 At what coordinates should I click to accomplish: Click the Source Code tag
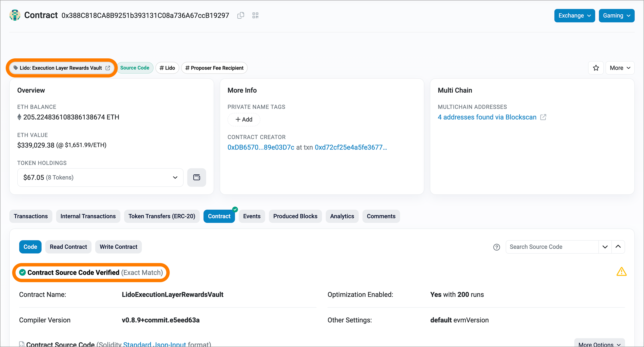(135, 68)
